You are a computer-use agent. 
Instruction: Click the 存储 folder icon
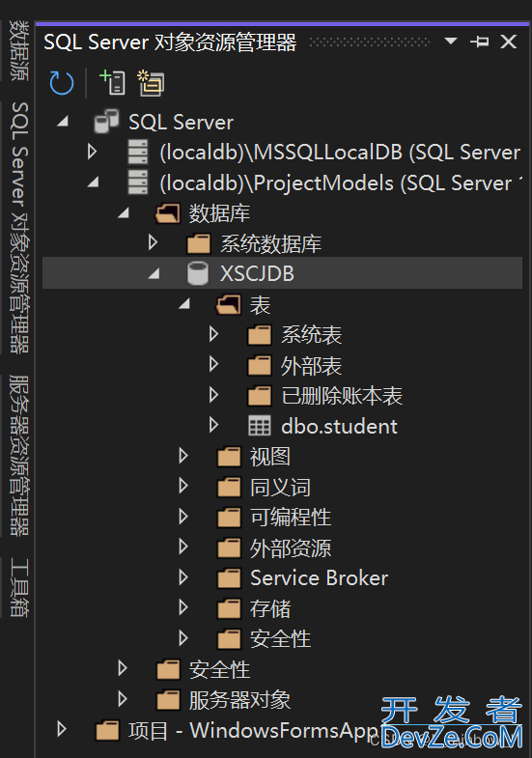229,608
